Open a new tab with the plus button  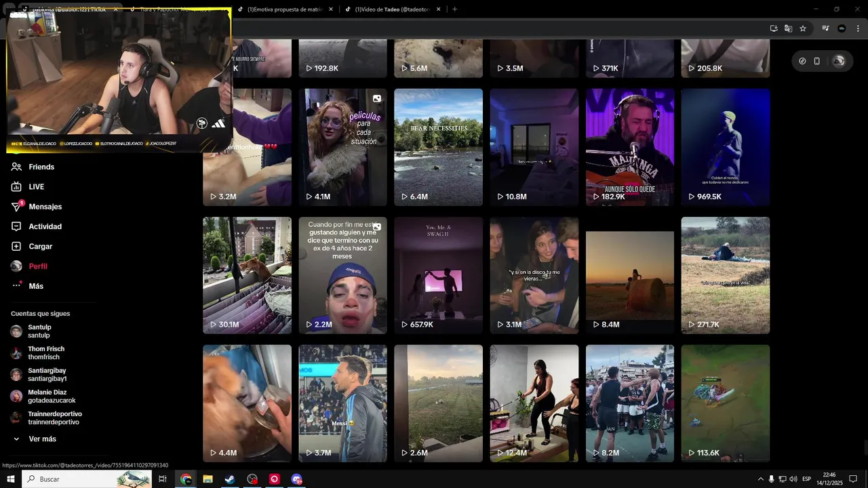tap(454, 9)
